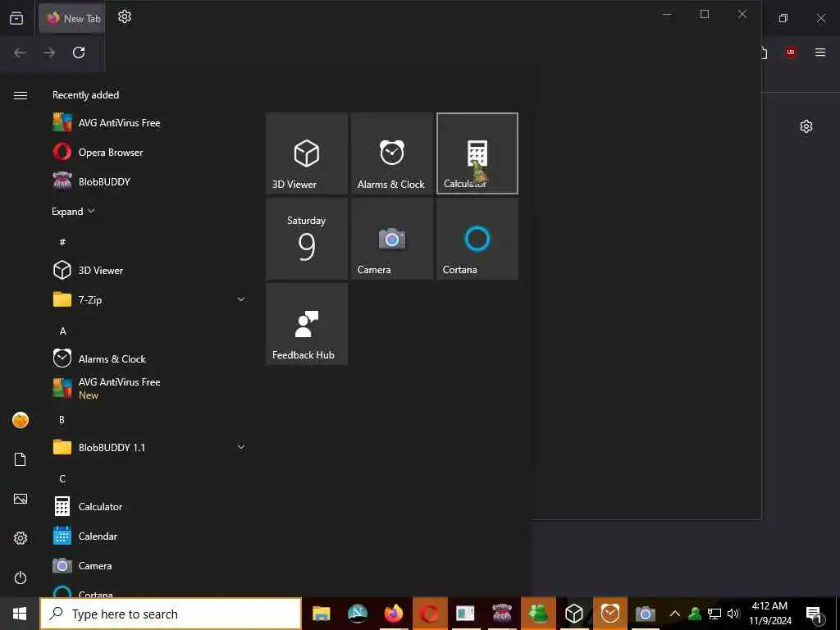Open the Power options button
The width and height of the screenshot is (840, 630).
coord(21,577)
